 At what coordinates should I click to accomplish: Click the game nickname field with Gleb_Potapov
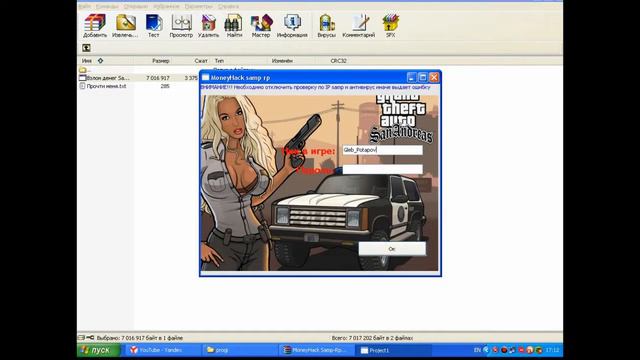tap(382, 150)
